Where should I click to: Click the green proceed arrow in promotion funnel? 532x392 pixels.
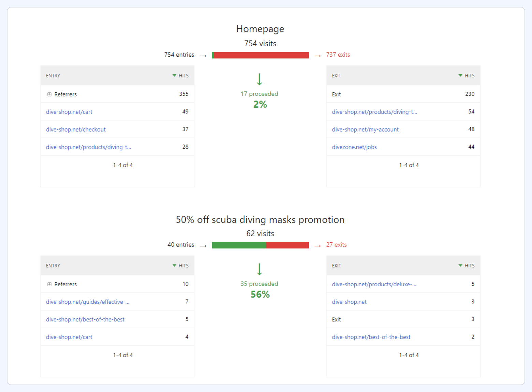click(x=260, y=269)
